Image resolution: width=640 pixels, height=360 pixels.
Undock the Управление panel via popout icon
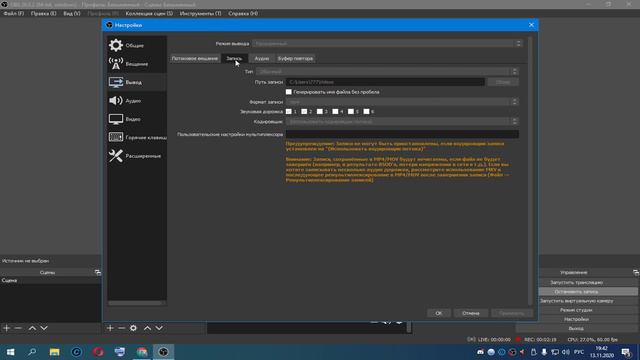(x=636, y=272)
